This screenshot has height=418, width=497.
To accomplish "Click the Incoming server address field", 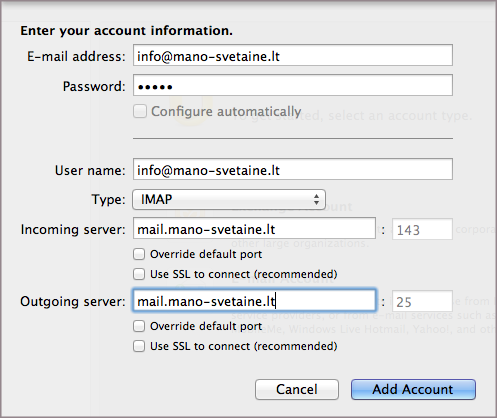I will 254,229.
